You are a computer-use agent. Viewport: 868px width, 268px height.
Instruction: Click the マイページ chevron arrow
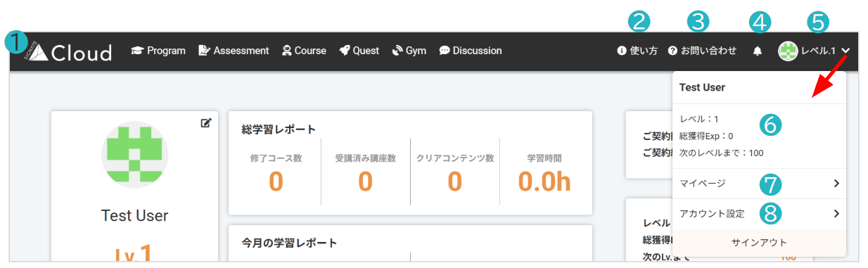pos(836,184)
